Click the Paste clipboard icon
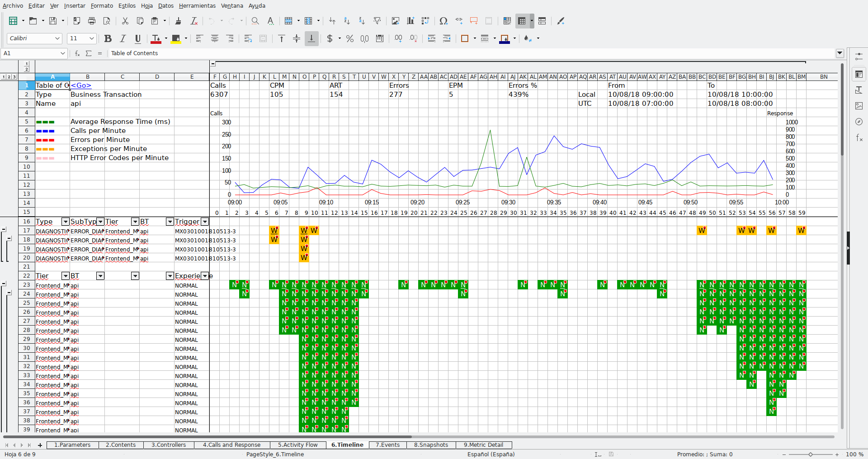The image size is (868, 459). tap(155, 21)
